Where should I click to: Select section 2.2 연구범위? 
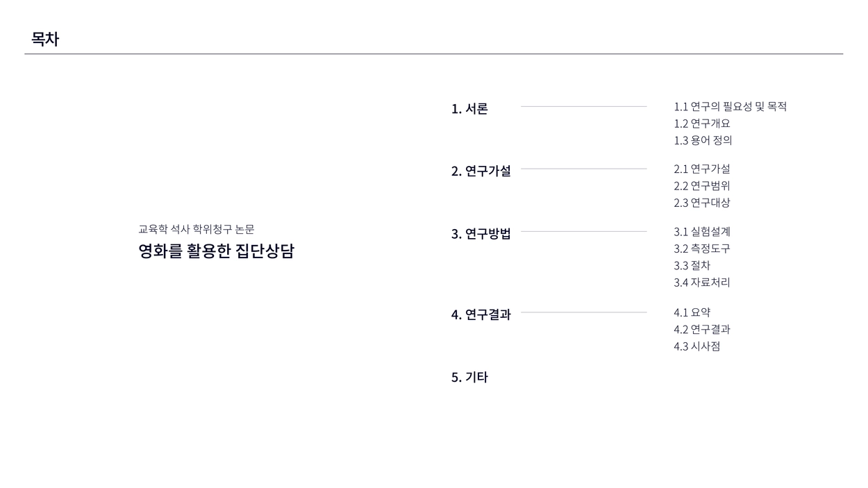click(x=702, y=186)
